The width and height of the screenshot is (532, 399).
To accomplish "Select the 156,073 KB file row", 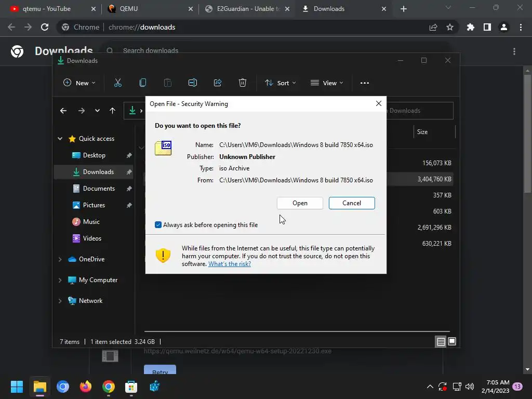I will tap(420, 163).
